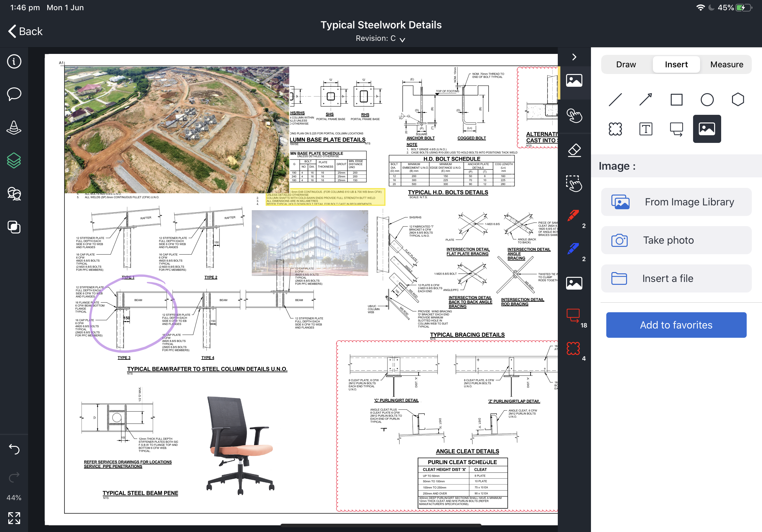Select the image tool in the vertical toolbar
Image resolution: width=762 pixels, height=532 pixels.
point(574,81)
